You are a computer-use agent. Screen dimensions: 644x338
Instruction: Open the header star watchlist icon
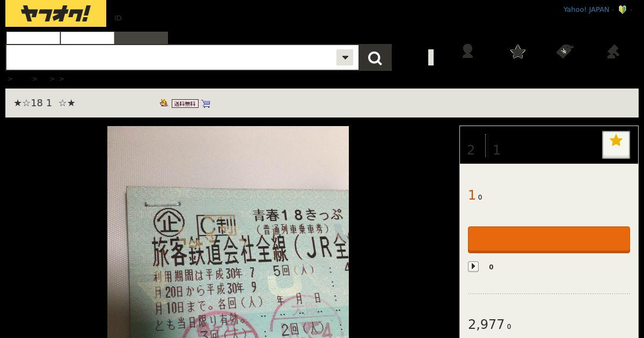click(518, 52)
